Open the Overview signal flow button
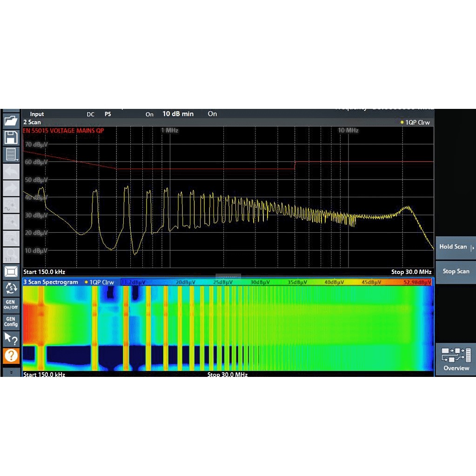The image size is (476, 476). (456, 359)
